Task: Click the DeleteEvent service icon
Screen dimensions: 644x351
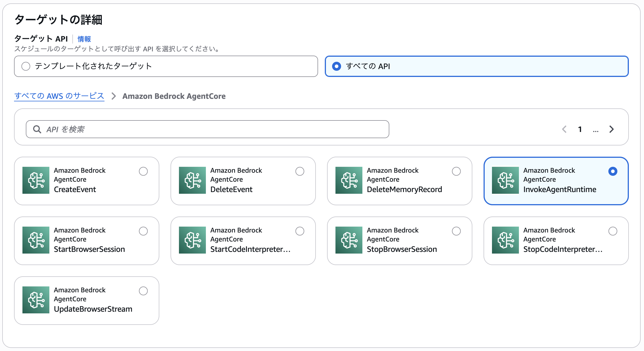Action: (192, 180)
